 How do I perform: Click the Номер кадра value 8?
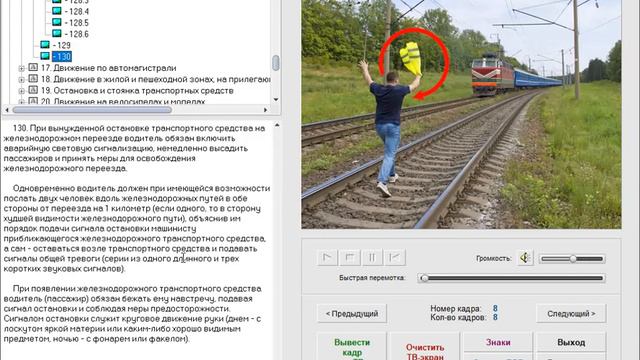click(x=495, y=309)
